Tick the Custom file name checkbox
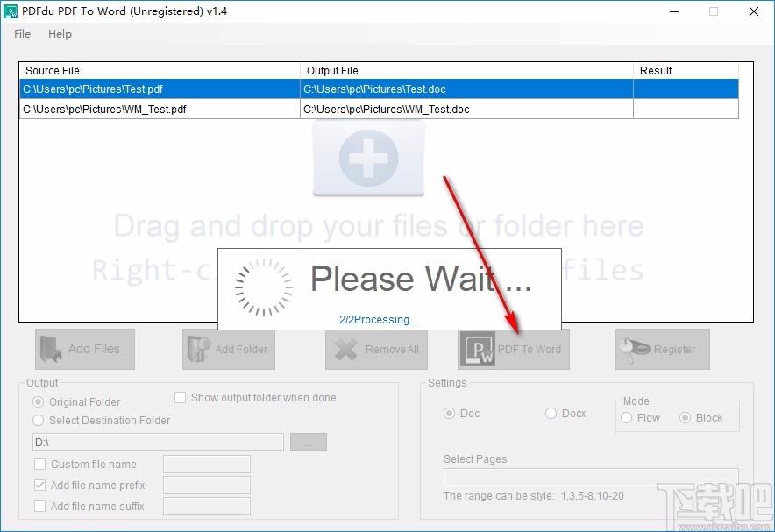Screen dimensions: 775x532 tap(40, 465)
